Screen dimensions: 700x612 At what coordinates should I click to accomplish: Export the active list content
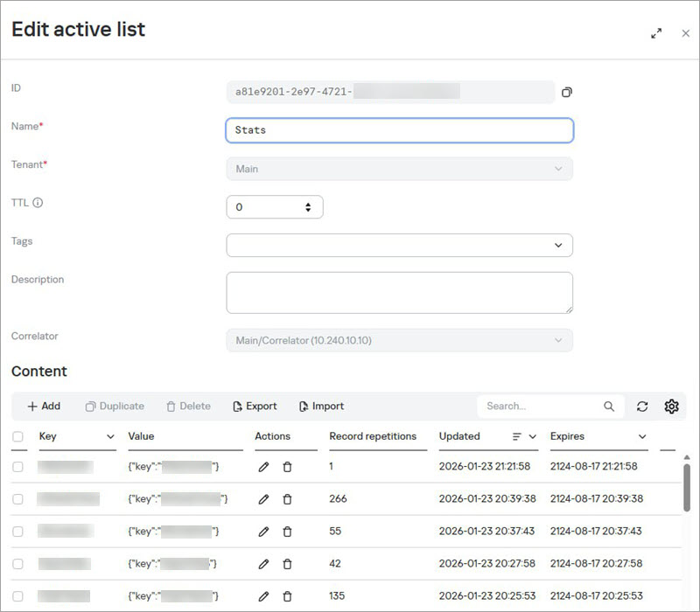click(255, 407)
